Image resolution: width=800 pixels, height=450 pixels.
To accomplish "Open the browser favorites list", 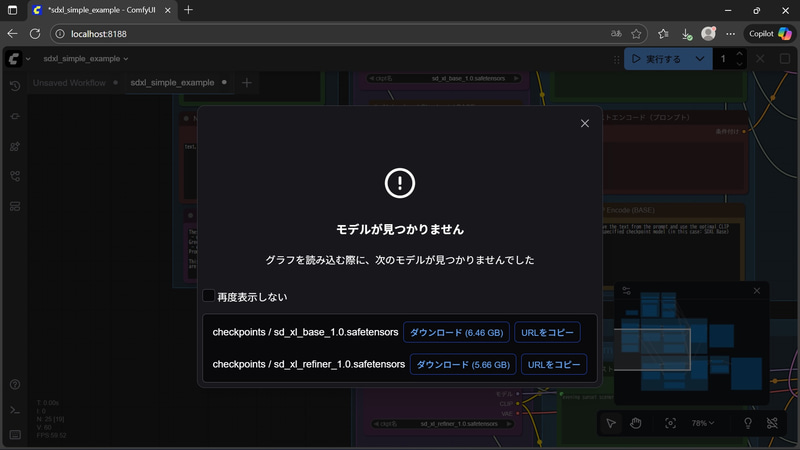I will 663,34.
